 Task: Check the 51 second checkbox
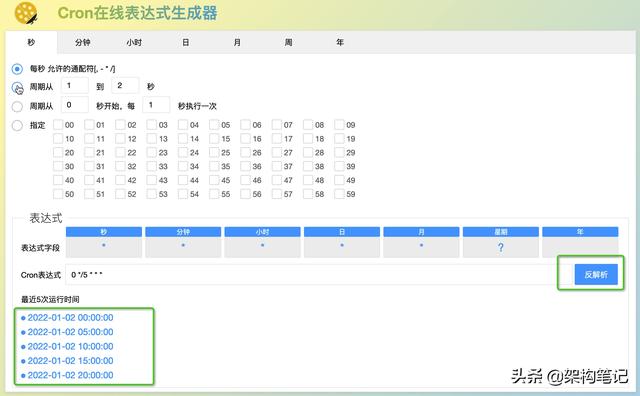click(x=89, y=194)
